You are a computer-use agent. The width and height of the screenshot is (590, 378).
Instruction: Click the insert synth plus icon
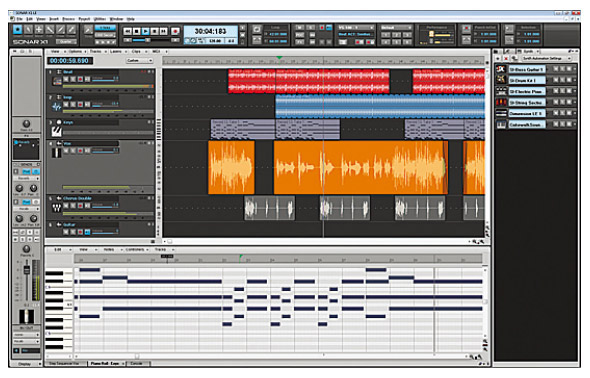[x=498, y=58]
